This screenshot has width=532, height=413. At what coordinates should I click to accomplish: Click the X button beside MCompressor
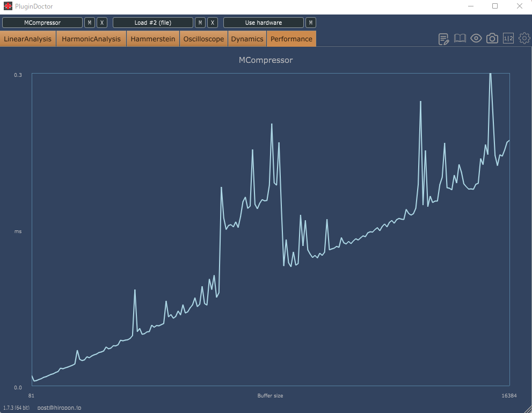[x=102, y=23]
